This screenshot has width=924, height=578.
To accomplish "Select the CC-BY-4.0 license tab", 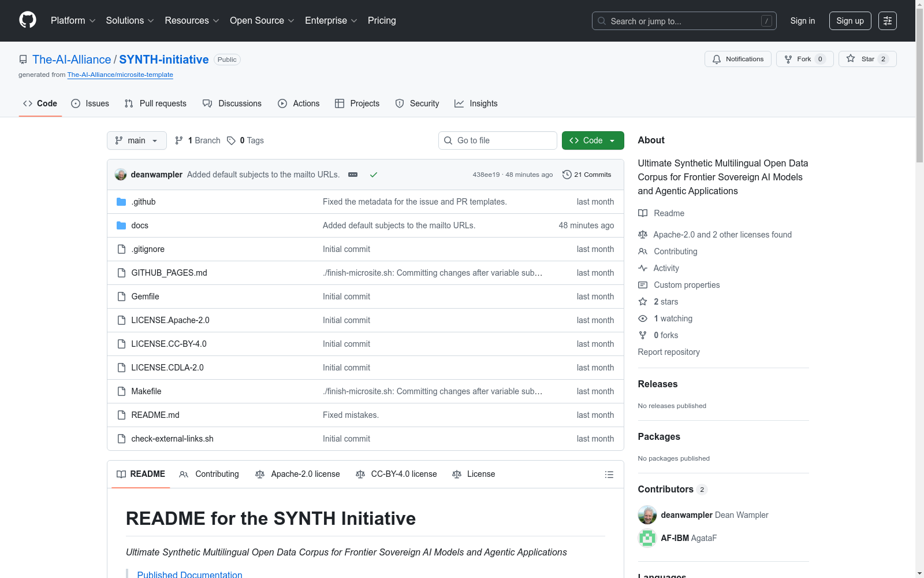I will click(x=396, y=474).
